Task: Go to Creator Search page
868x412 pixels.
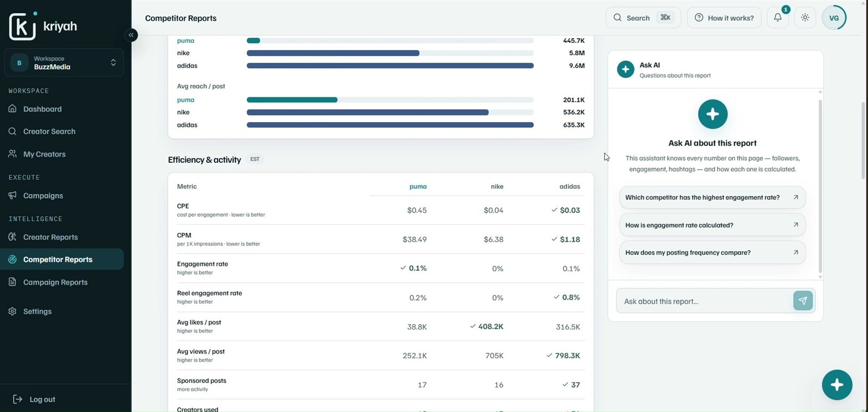Action: coord(62,131)
